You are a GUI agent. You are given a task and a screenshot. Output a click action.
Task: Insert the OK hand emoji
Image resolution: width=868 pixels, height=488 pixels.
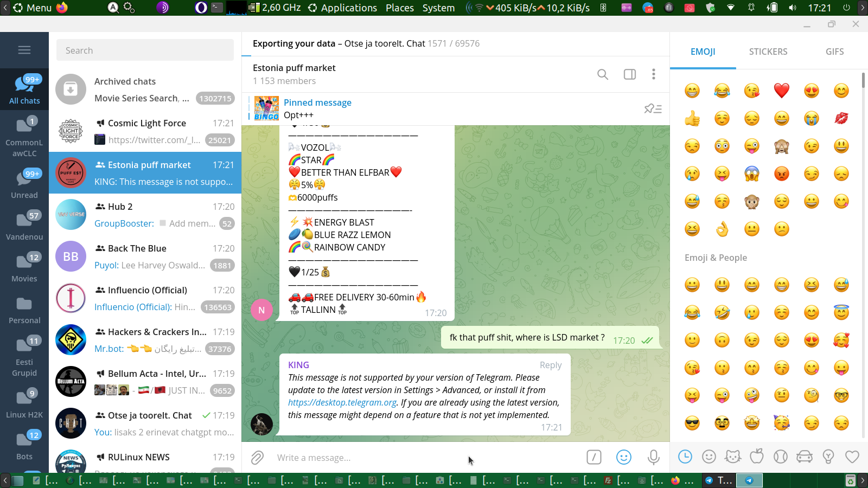pos(722,229)
